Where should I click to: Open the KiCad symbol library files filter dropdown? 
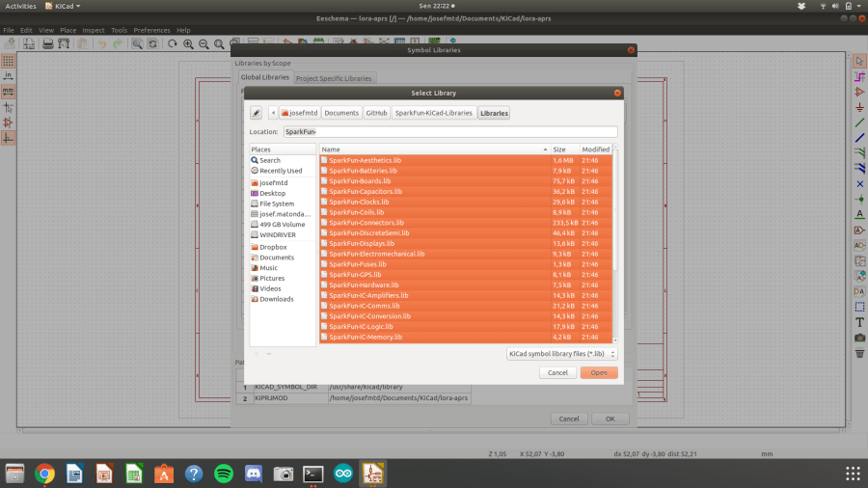coord(561,354)
